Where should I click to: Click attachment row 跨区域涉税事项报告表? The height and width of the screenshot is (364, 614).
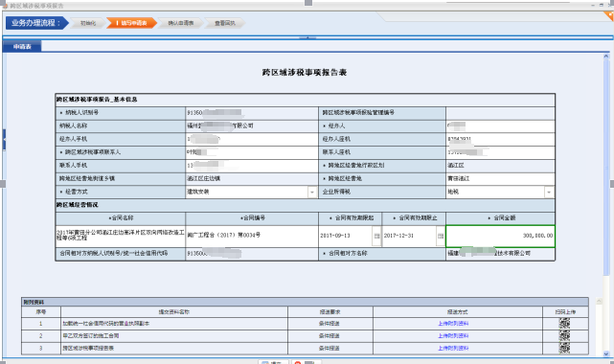(305, 348)
